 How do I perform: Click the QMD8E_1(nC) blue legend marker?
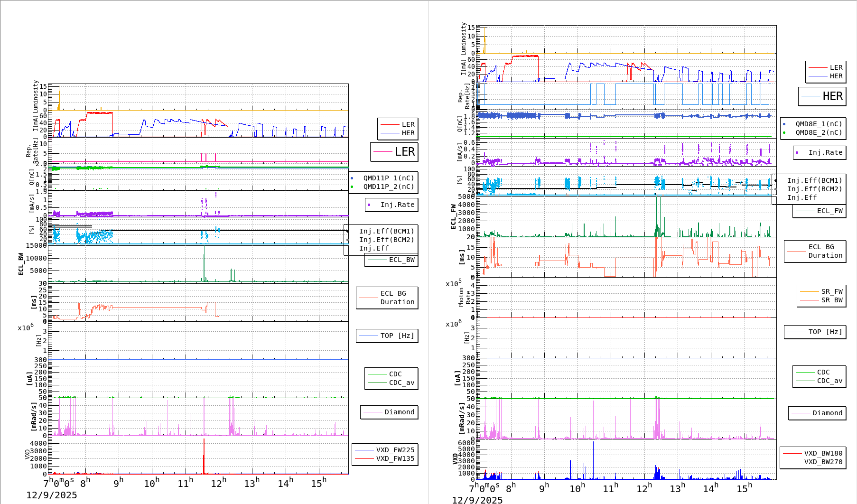[x=784, y=124]
